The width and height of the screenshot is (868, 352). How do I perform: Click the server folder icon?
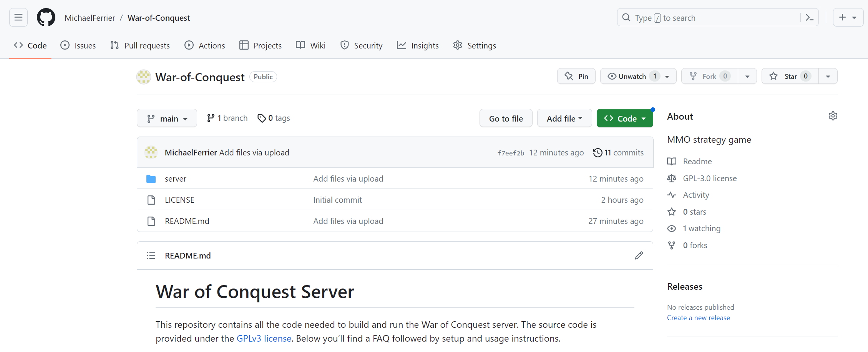tap(151, 179)
